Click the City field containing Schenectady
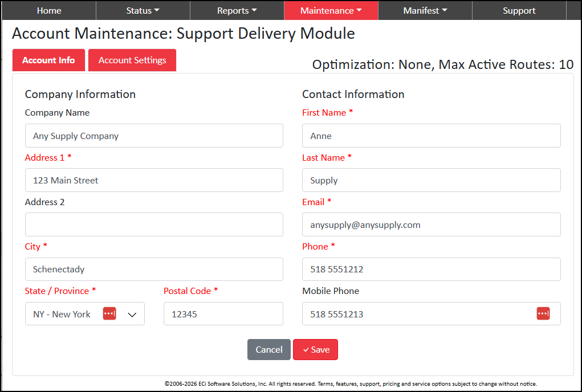This screenshot has width=582, height=392. point(154,269)
